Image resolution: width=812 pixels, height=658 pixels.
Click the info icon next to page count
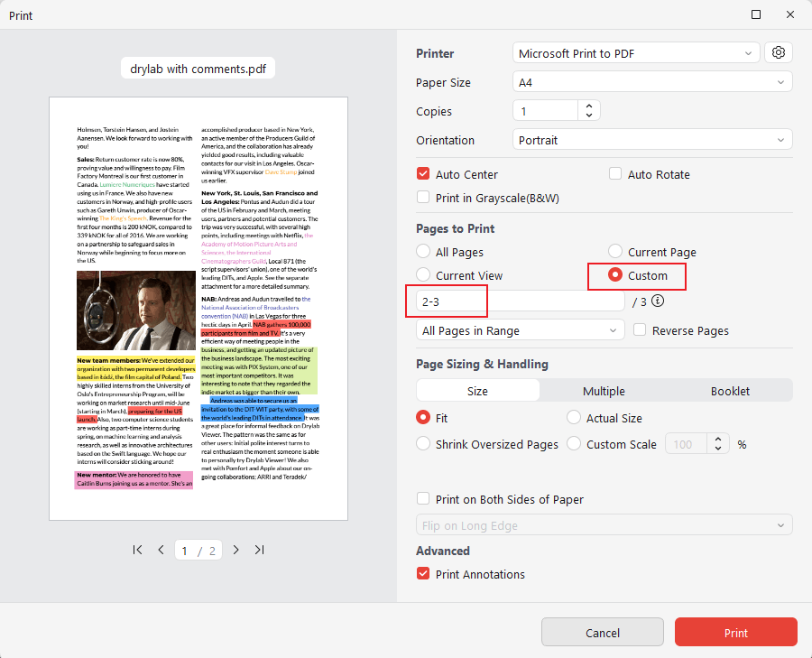tap(658, 301)
